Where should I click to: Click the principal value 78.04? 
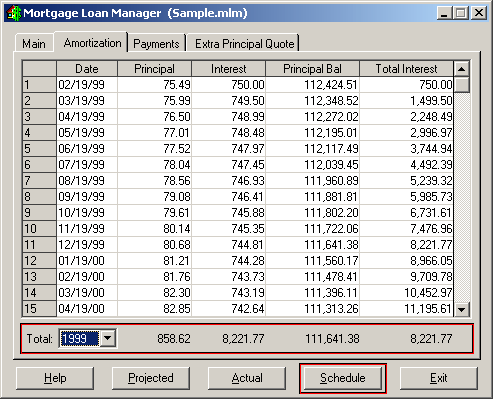tap(154, 165)
